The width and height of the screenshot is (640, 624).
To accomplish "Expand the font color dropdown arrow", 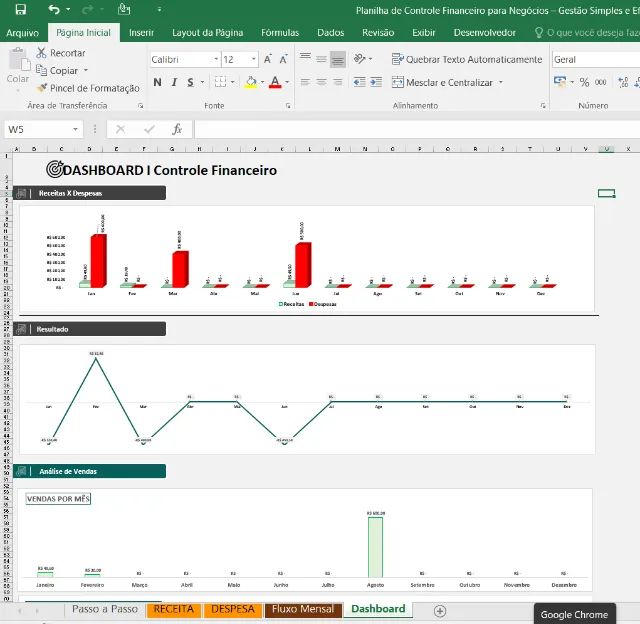I will (x=287, y=82).
